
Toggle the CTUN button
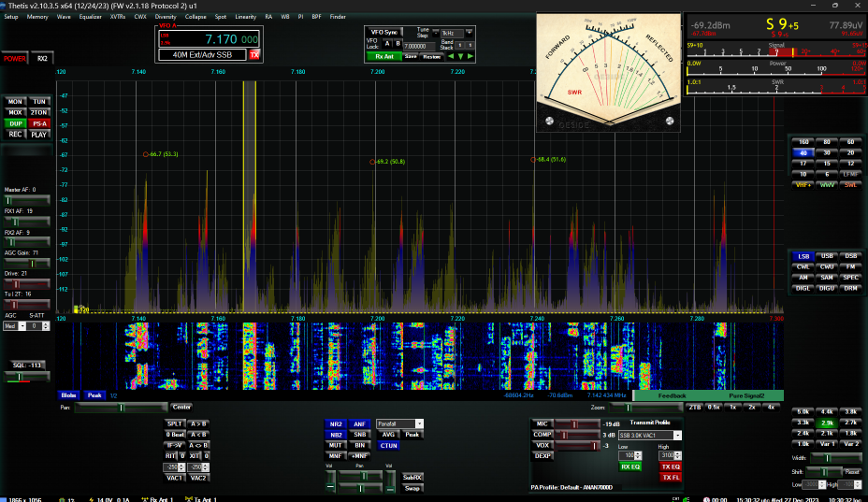point(388,446)
